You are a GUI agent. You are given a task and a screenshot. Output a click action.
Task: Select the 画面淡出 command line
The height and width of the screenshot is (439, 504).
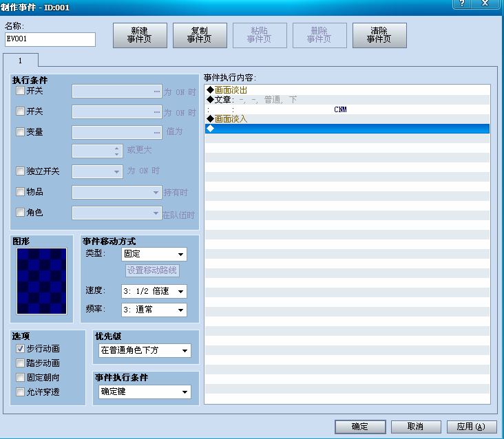347,90
